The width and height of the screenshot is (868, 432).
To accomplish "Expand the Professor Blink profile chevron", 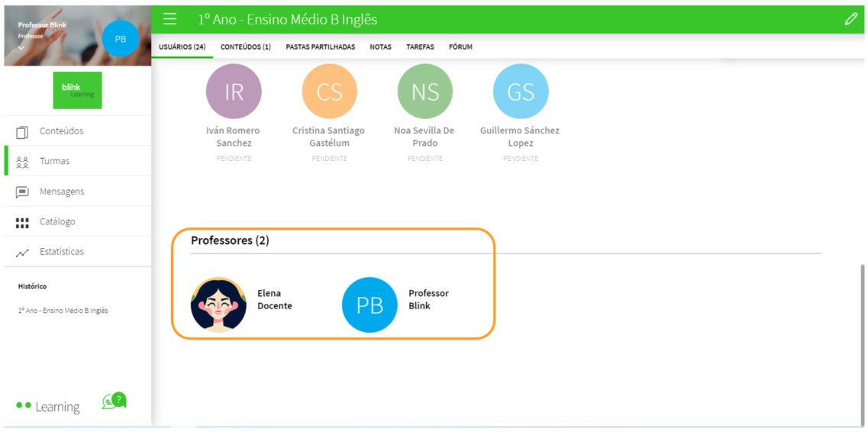I will pos(21,47).
